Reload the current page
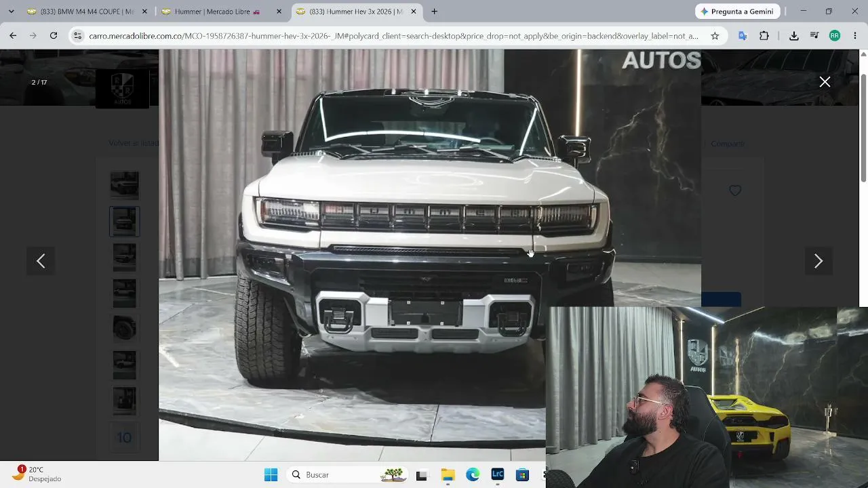This screenshot has height=488, width=868. (54, 36)
